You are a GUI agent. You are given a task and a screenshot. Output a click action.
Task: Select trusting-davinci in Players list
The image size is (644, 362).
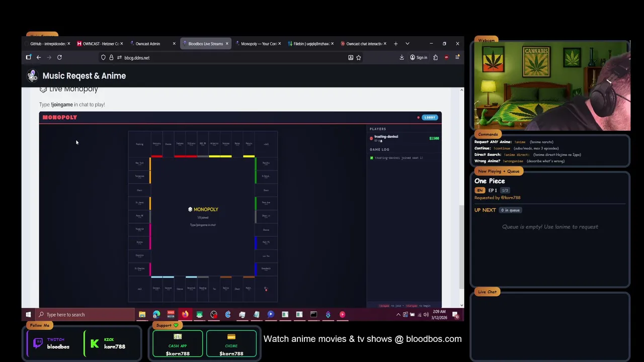(x=386, y=137)
